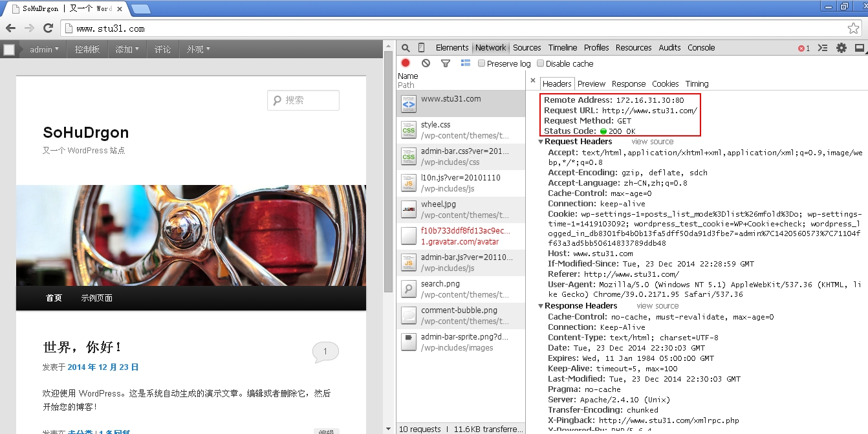Collapse the Request Headers section
Image resolution: width=868 pixels, height=434 pixels.
pyautogui.click(x=541, y=142)
